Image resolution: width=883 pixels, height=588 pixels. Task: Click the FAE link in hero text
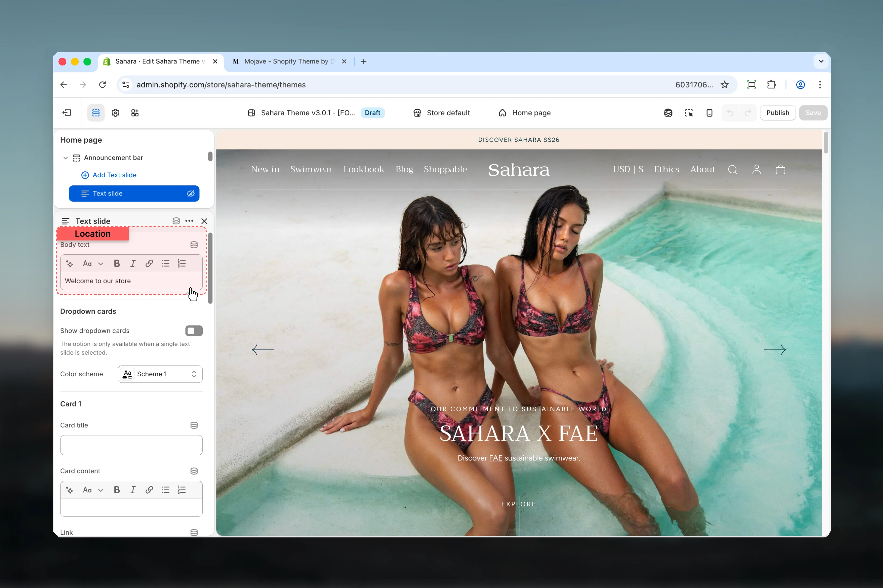pos(495,458)
